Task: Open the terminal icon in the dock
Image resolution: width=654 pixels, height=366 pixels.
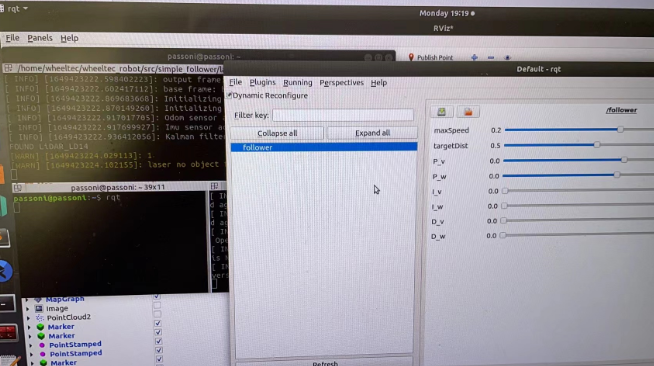Action: point(7,304)
